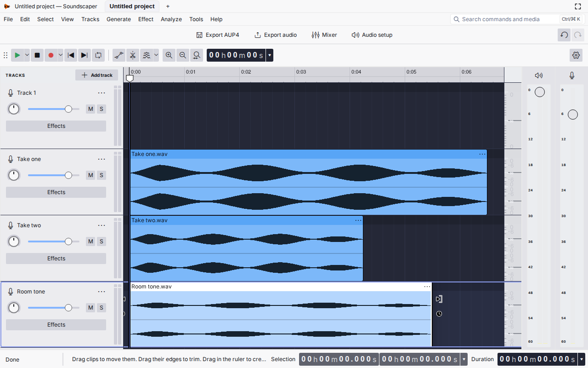
Task: Open the toolbar timecode format dropdown
Action: click(x=270, y=55)
